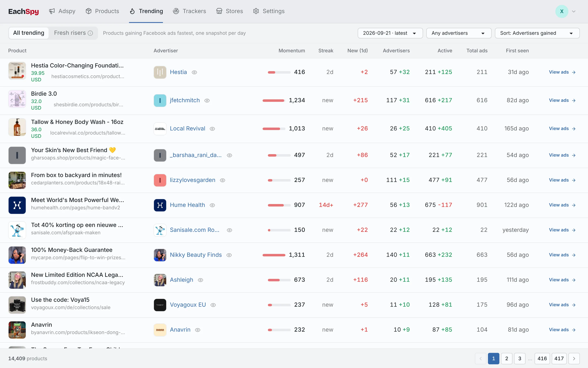Toggle the eye icon next to Ashleigh
Image resolution: width=588 pixels, height=368 pixels.
pyautogui.click(x=200, y=280)
